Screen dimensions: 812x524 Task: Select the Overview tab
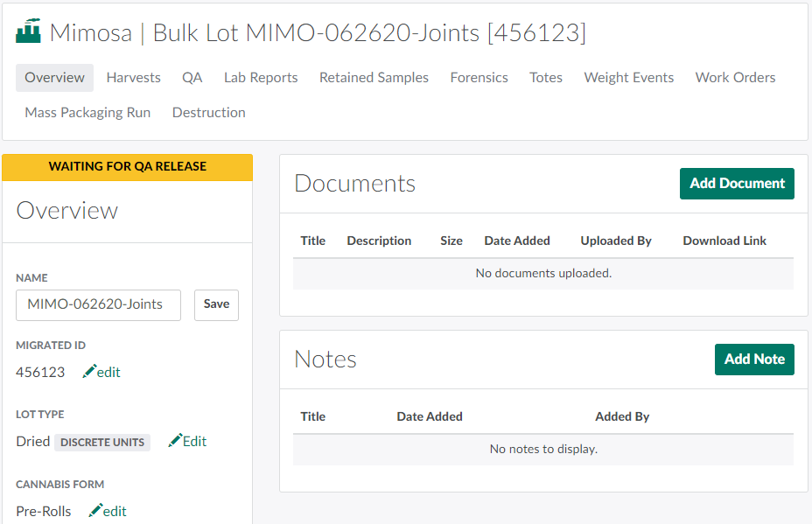point(54,78)
